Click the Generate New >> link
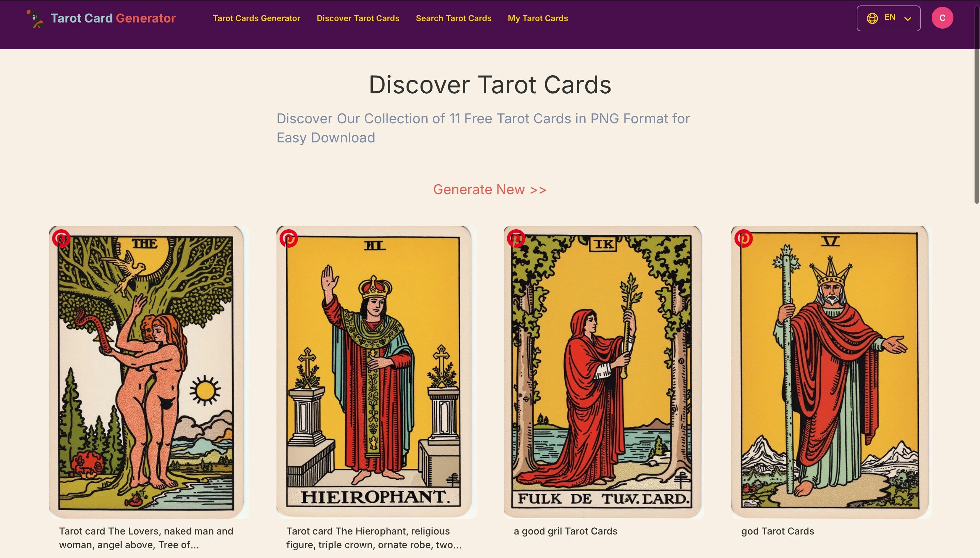The image size is (980, 558). (x=490, y=189)
